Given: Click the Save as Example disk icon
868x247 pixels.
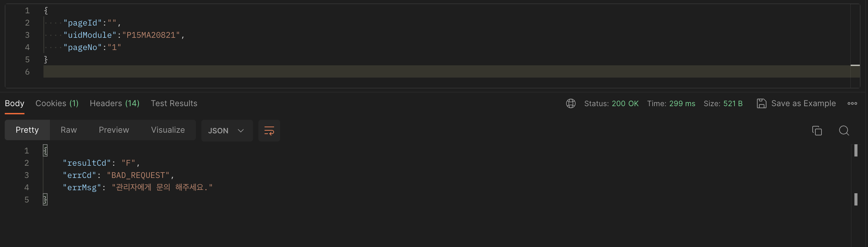Looking at the screenshot, I should coord(761,103).
